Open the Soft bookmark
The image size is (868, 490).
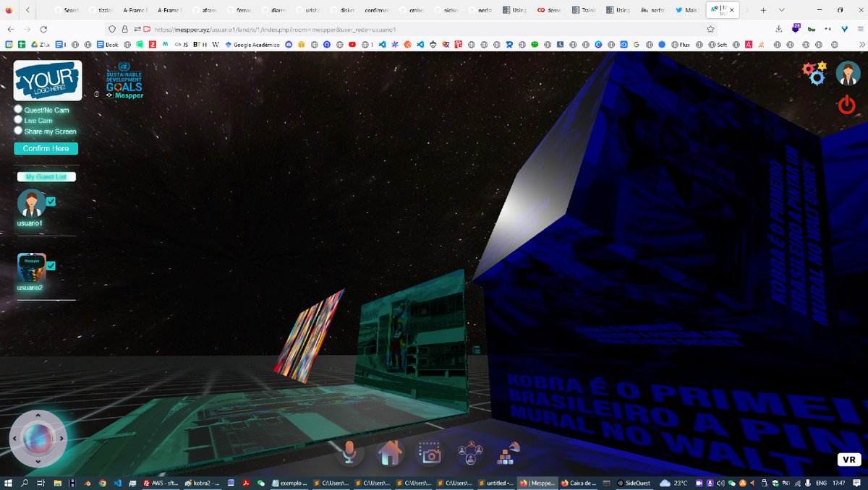716,44
